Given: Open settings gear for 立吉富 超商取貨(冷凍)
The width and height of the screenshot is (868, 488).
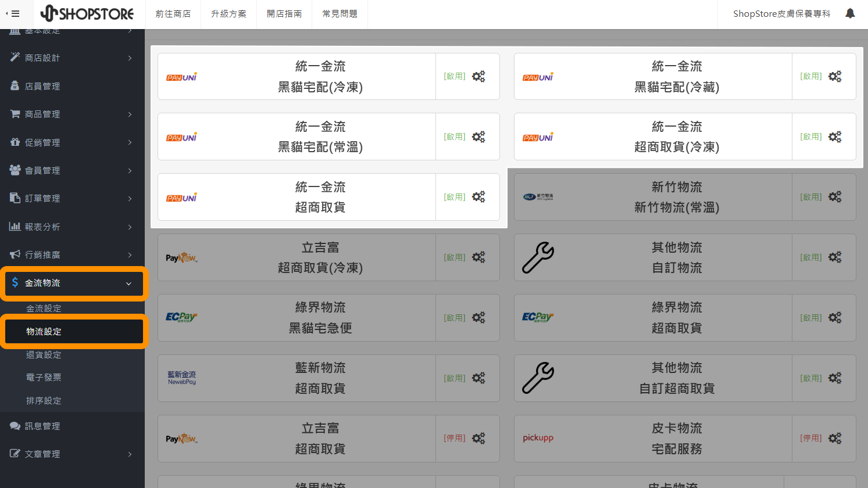Looking at the screenshot, I should click(478, 257).
